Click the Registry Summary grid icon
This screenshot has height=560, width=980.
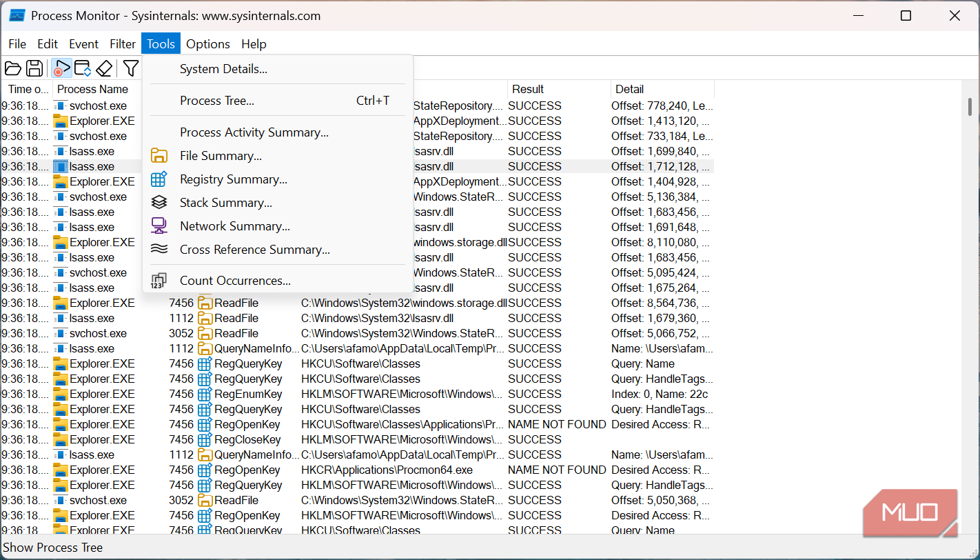(x=159, y=179)
